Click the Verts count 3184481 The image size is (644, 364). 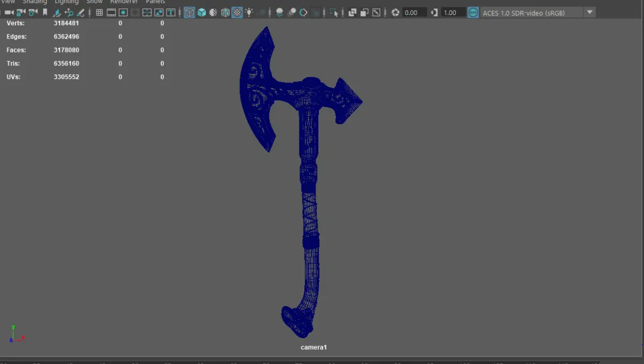click(x=67, y=23)
